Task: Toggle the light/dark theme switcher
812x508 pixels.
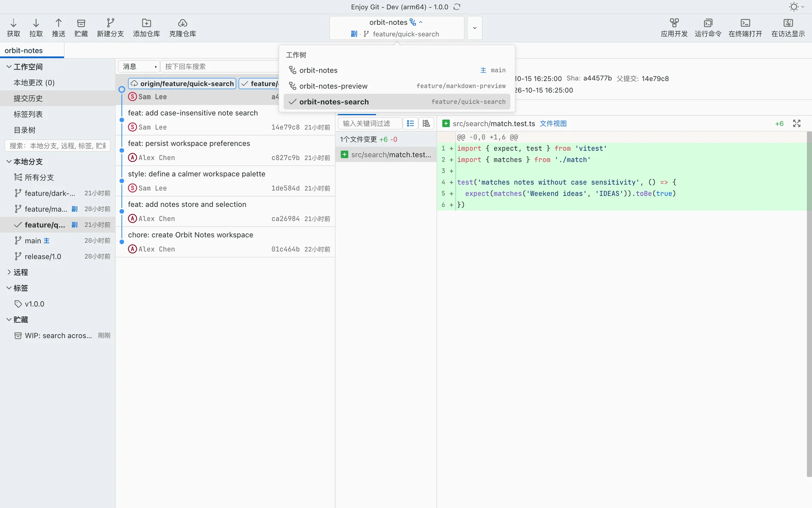Action: tap(796, 7)
